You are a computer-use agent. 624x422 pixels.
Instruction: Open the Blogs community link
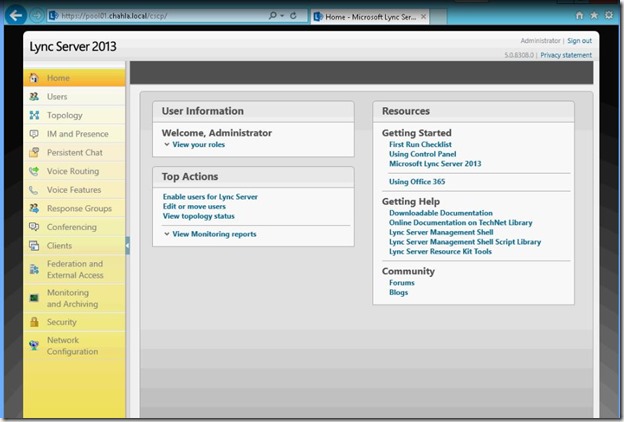click(398, 292)
